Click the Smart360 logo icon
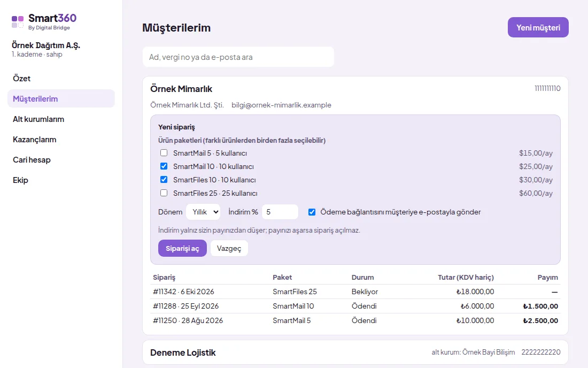The width and height of the screenshot is (588, 368). pos(18,22)
